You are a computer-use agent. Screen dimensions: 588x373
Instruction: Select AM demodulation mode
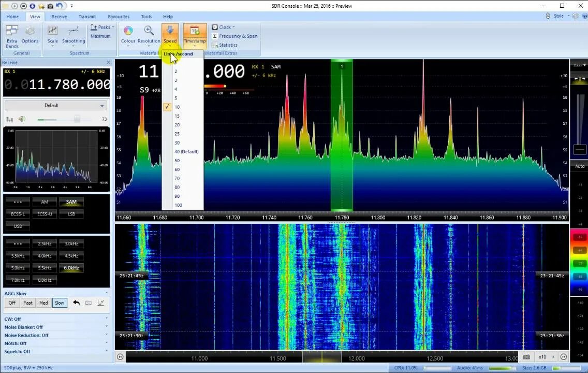point(45,202)
